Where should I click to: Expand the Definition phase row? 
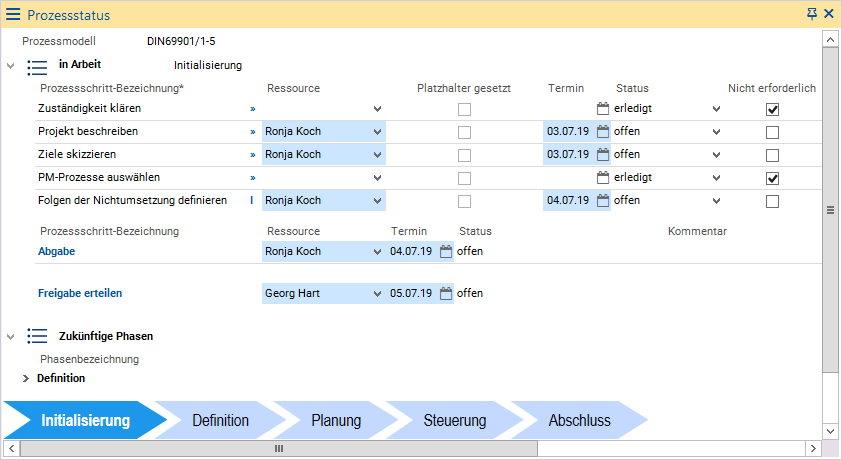coord(26,378)
